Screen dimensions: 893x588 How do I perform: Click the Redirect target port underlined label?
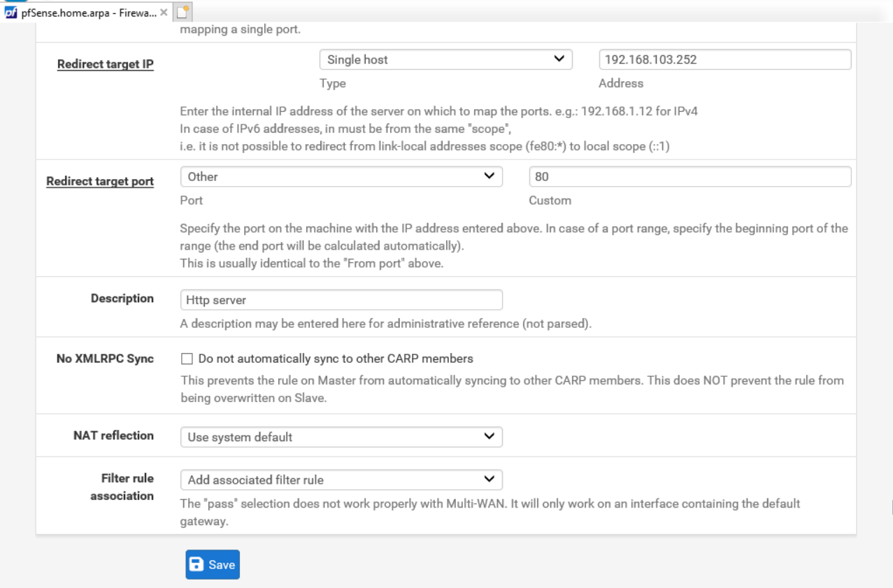[100, 182]
